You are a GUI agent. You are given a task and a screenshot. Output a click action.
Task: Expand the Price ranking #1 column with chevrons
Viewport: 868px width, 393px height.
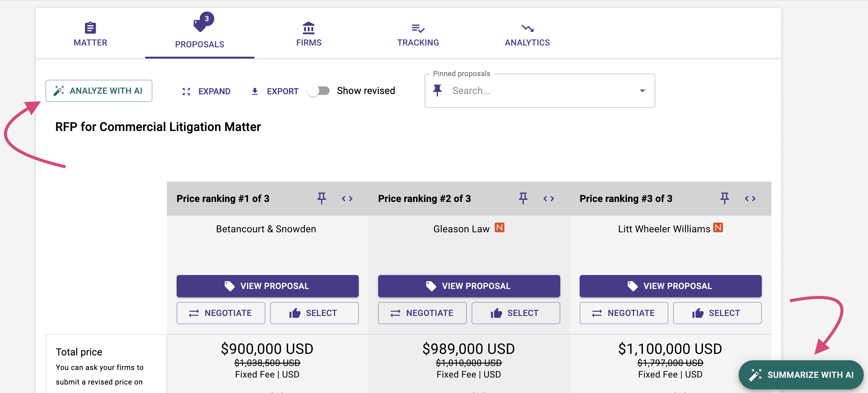(x=348, y=198)
